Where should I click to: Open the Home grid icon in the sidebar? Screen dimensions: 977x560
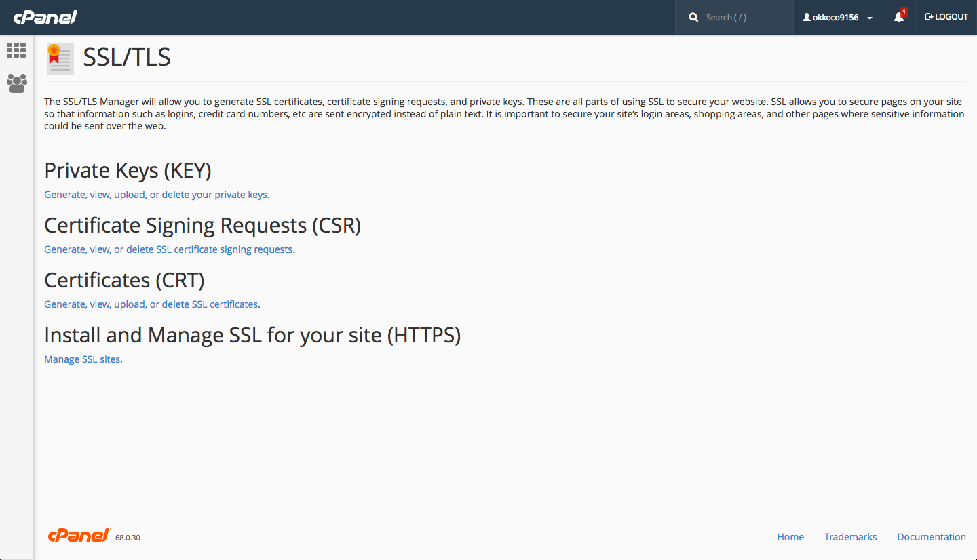click(16, 50)
